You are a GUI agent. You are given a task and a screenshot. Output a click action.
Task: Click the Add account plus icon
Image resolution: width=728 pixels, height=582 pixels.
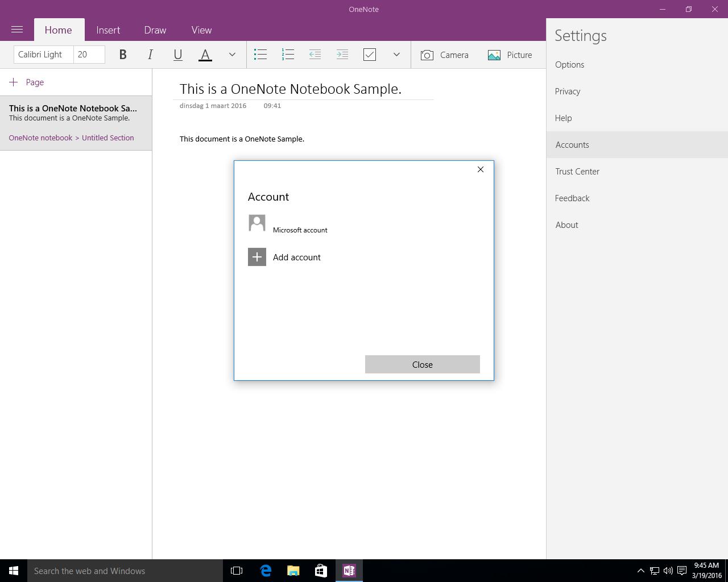pyautogui.click(x=257, y=257)
